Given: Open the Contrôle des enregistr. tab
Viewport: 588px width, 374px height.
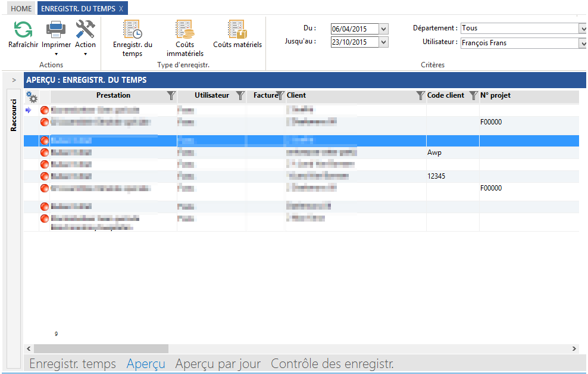Looking at the screenshot, I should pyautogui.click(x=332, y=363).
